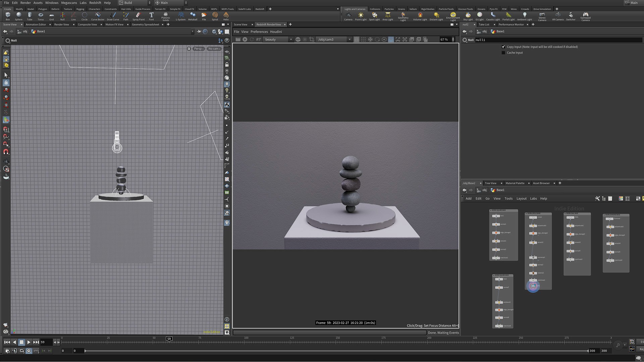Open the Main radial menu dropdown
The image size is (644, 362).
click(171, 3)
